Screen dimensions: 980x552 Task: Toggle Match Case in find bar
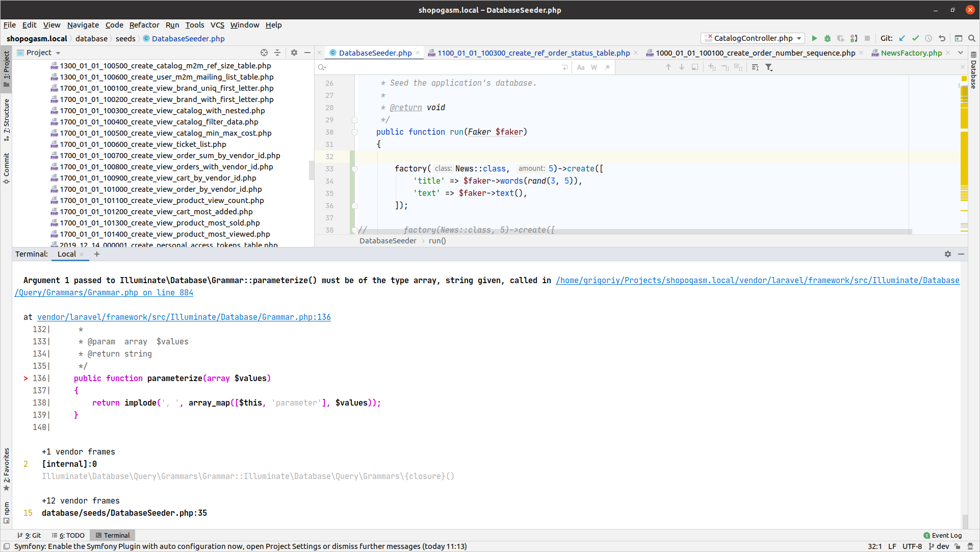pyautogui.click(x=580, y=67)
